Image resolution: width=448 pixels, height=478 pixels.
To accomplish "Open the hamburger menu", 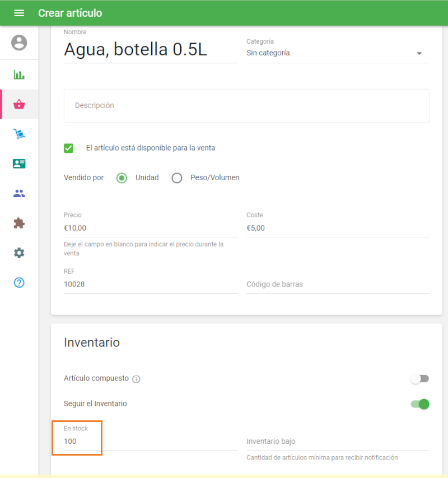I will tap(19, 13).
